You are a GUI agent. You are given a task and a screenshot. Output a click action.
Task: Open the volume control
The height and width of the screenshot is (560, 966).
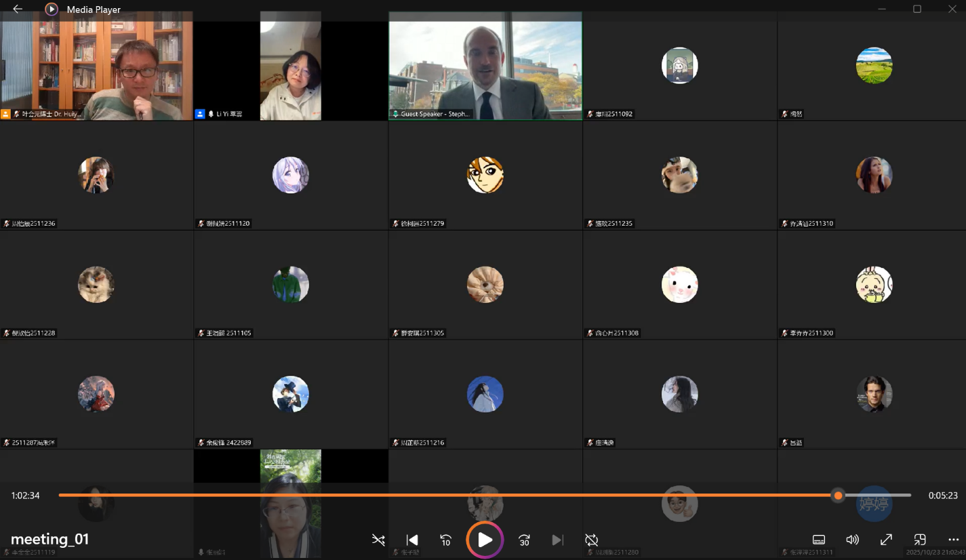[852, 540]
